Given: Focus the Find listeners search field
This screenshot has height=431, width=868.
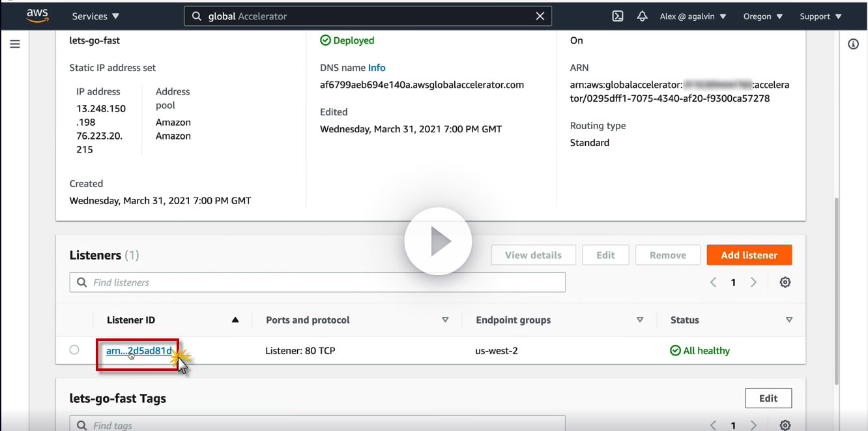Looking at the screenshot, I should [317, 282].
